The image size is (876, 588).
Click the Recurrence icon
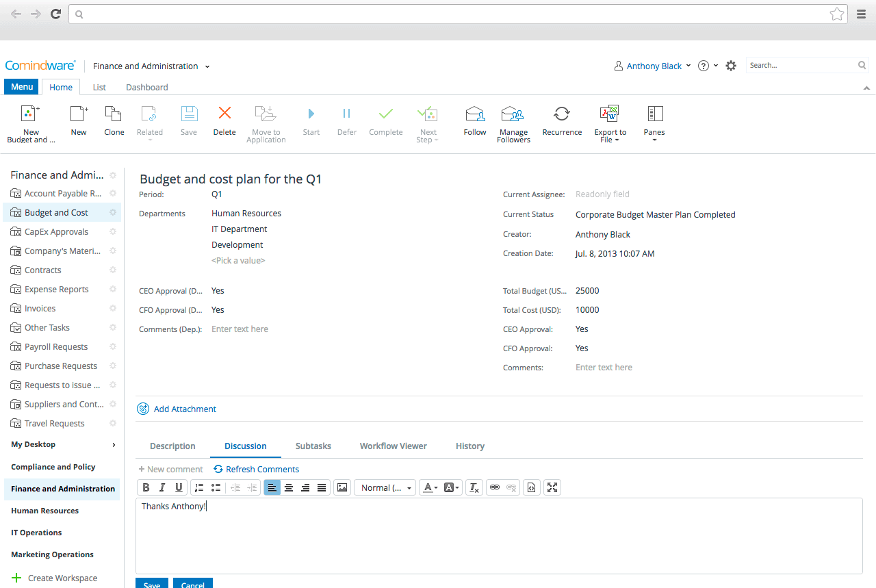562,123
